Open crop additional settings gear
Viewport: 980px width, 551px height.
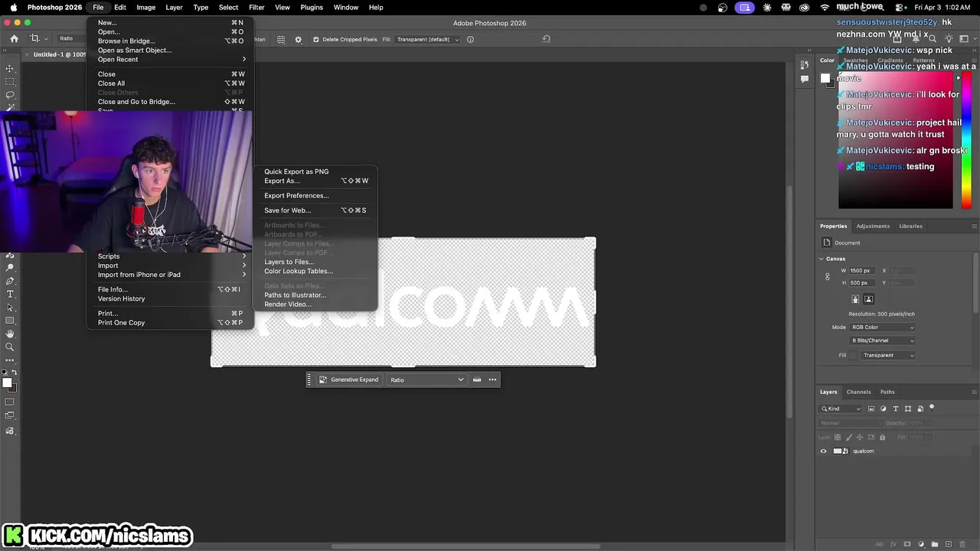click(x=298, y=40)
